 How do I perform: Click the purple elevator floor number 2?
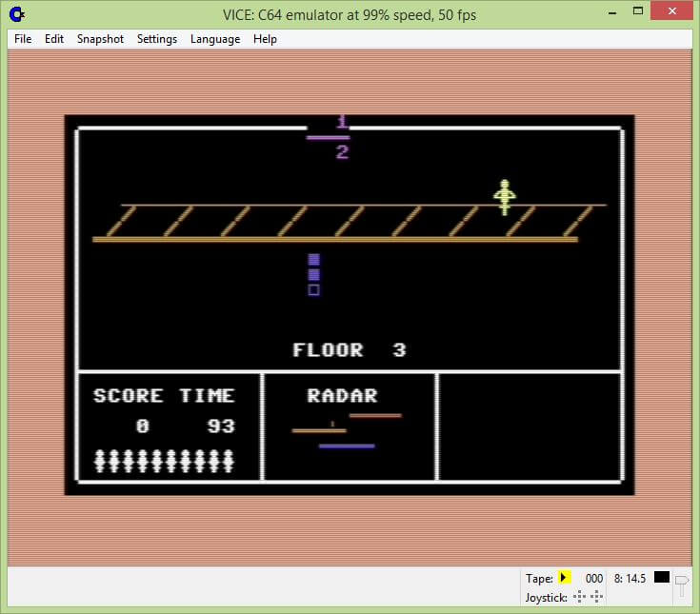pos(342,152)
